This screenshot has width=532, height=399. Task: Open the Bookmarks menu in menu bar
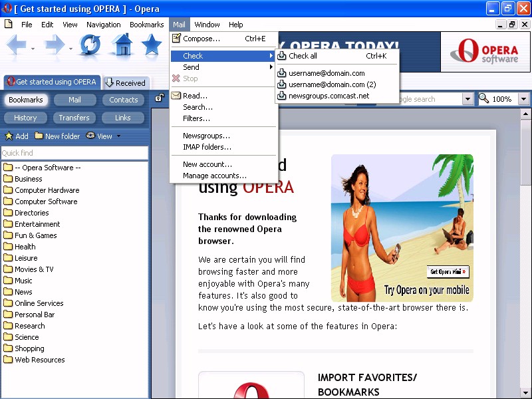tap(146, 25)
